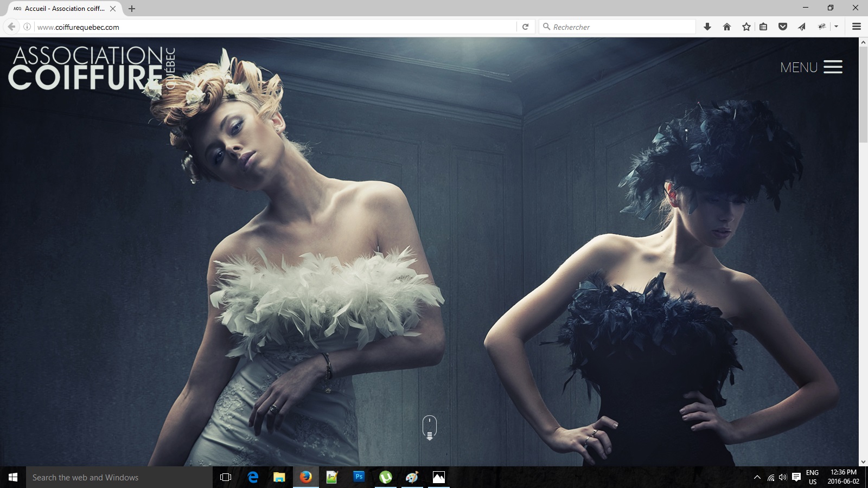
Task: Open the Firefox hamburger menu
Action: [x=857, y=27]
